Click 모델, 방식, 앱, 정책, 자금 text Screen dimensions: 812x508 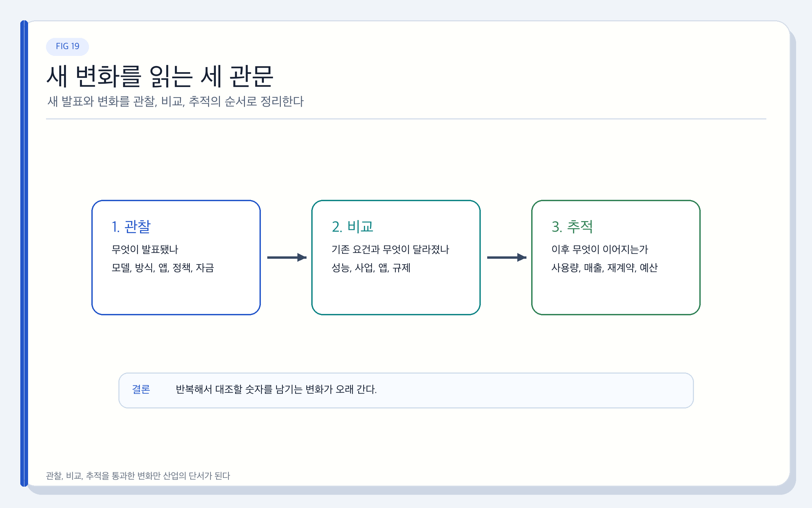tap(163, 268)
